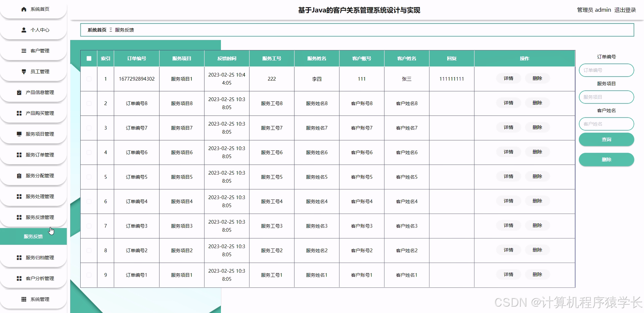Select the person icon for 个人中心
Viewport: 644px width, 313px height.
[24, 30]
